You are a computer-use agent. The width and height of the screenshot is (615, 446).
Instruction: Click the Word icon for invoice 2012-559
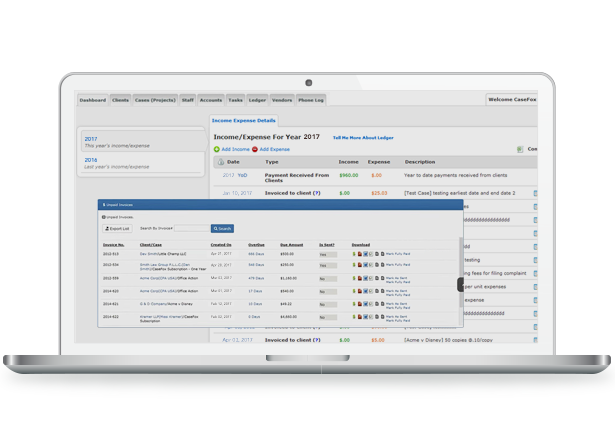pyautogui.click(x=366, y=279)
